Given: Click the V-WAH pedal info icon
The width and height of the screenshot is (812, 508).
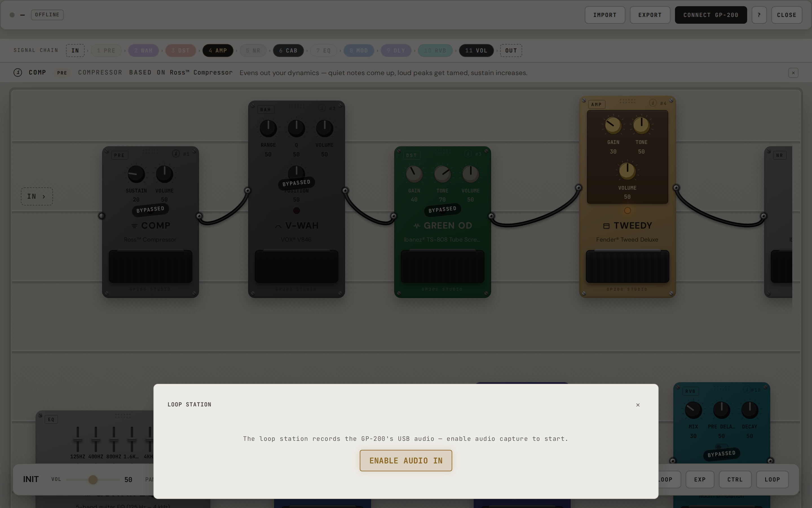Looking at the screenshot, I should [x=322, y=108].
